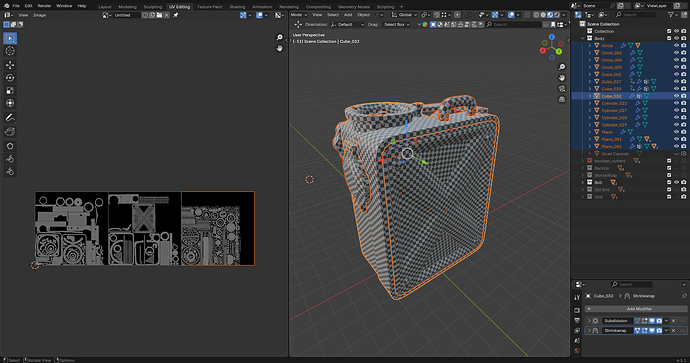Click the pan hand icon in 3D viewport
Viewport: 690px width, 363px height.
[562, 77]
